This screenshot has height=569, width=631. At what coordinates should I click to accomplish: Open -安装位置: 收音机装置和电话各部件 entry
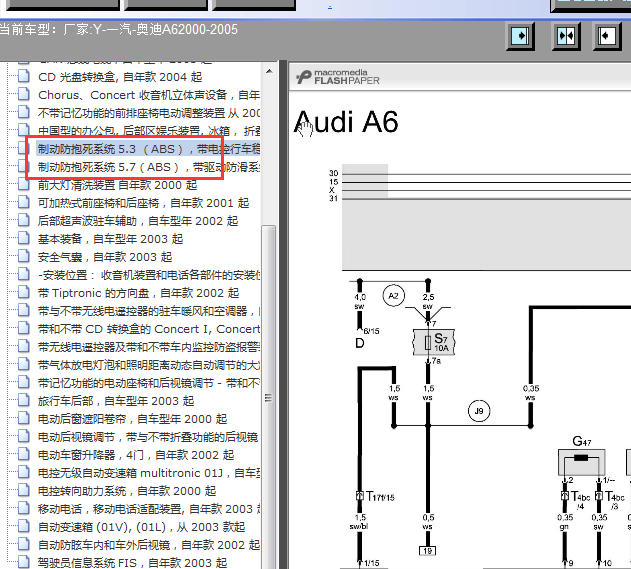(x=148, y=275)
